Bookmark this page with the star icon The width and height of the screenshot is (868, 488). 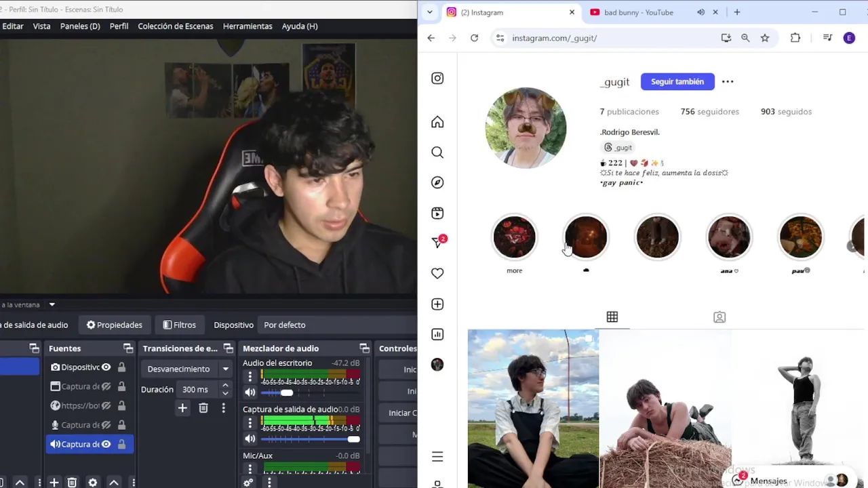coord(765,38)
